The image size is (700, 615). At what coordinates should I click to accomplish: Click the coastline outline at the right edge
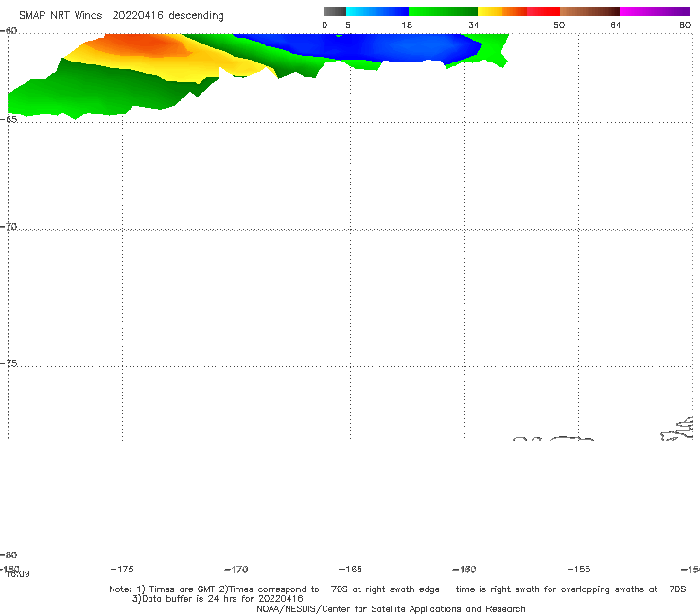(678, 429)
